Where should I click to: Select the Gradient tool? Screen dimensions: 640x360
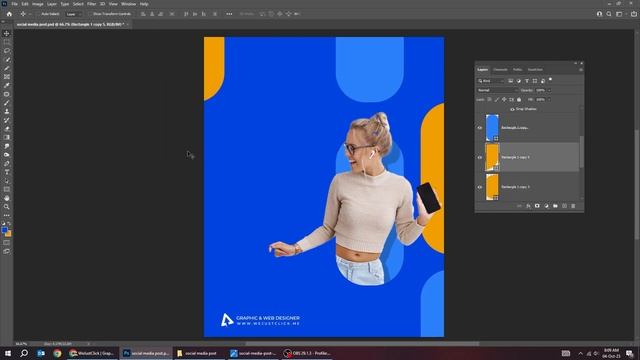(x=7, y=138)
